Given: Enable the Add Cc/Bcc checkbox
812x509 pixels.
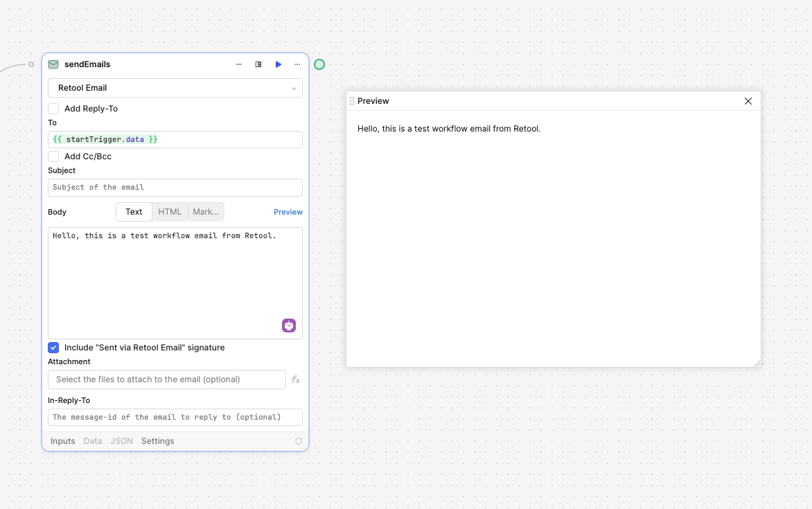Looking at the screenshot, I should click(x=53, y=157).
